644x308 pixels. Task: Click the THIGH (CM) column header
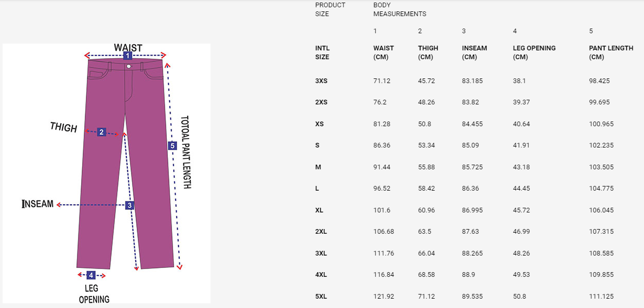pos(428,52)
